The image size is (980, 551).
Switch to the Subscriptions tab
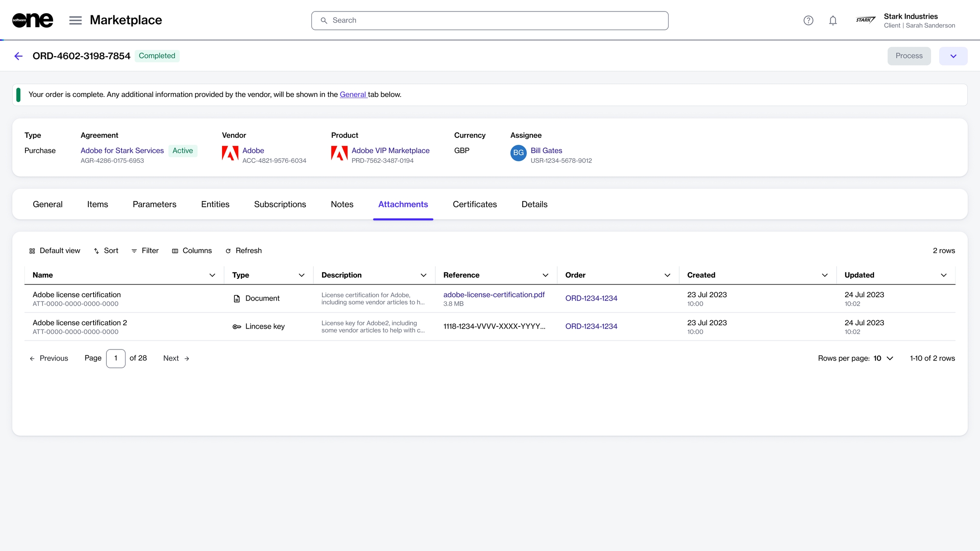(280, 204)
